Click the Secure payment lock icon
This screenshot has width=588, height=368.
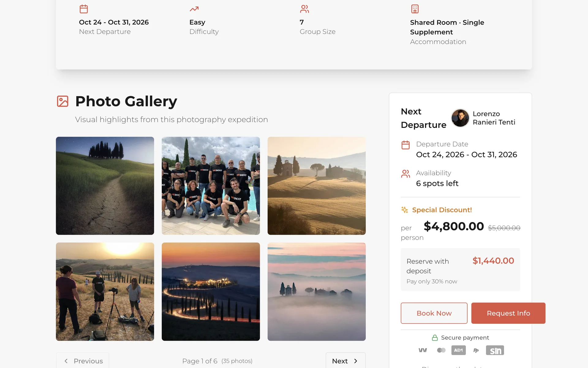pyautogui.click(x=435, y=338)
